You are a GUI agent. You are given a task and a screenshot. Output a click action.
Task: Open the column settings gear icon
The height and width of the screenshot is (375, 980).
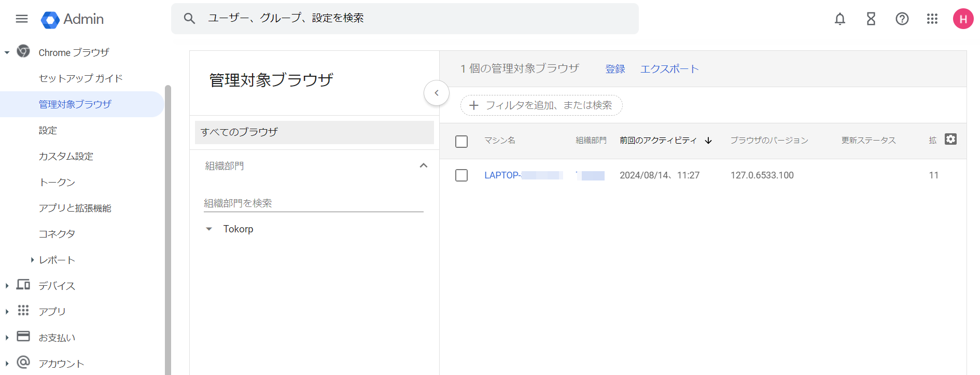coord(950,139)
